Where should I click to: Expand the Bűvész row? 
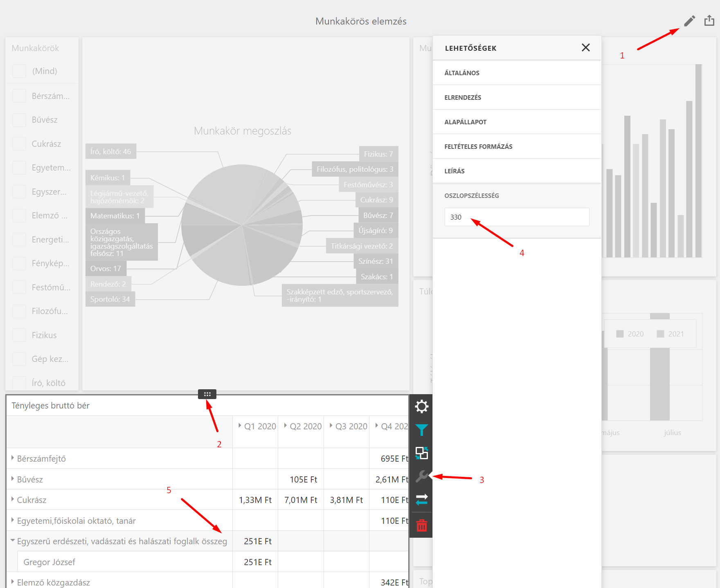coord(13,479)
